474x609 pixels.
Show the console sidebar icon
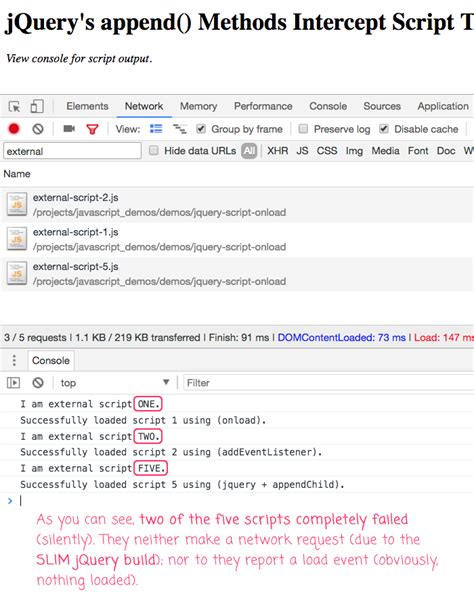pyautogui.click(x=13, y=383)
